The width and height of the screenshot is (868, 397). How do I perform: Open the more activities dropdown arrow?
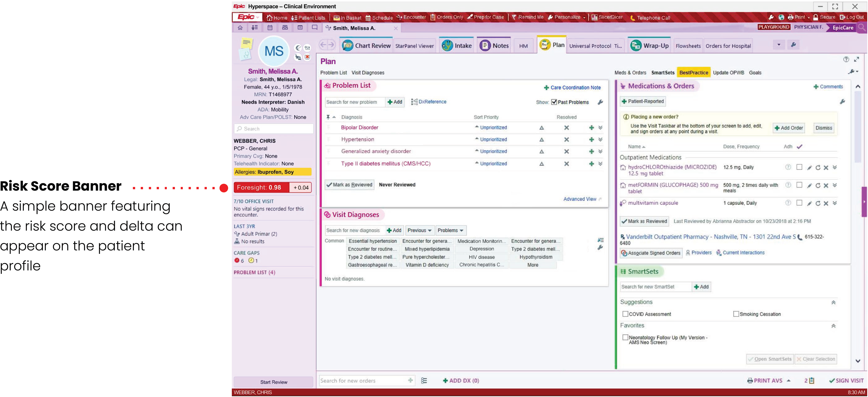point(778,45)
